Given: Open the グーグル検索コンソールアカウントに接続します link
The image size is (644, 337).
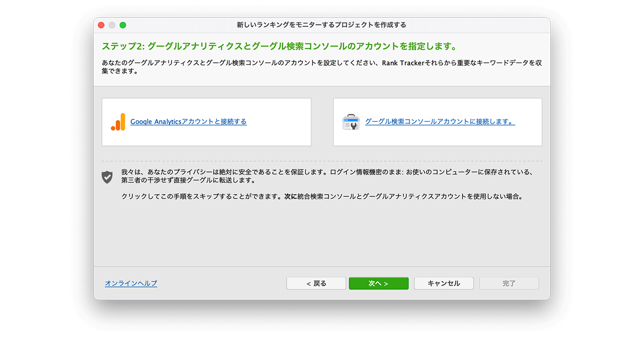Looking at the screenshot, I should point(440,122).
